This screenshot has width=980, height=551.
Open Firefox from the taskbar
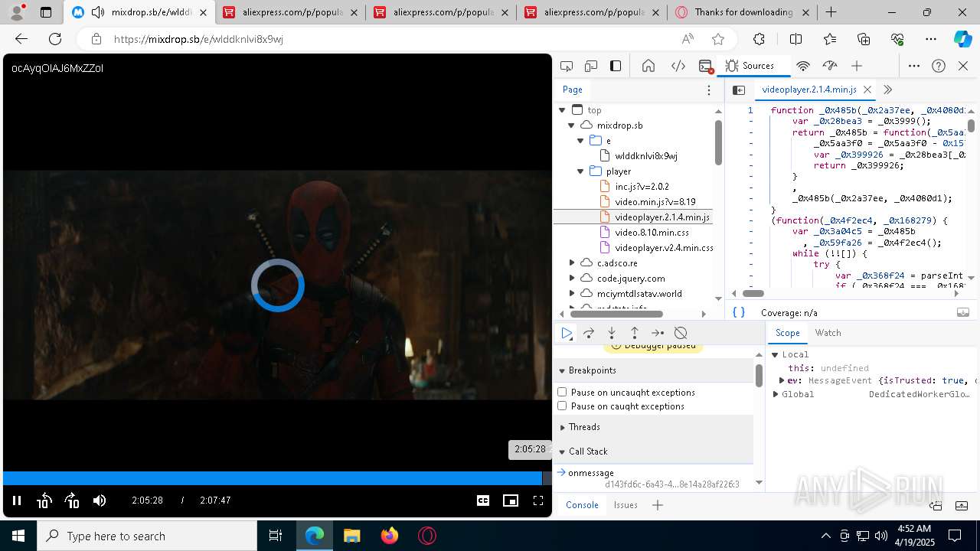click(x=390, y=536)
